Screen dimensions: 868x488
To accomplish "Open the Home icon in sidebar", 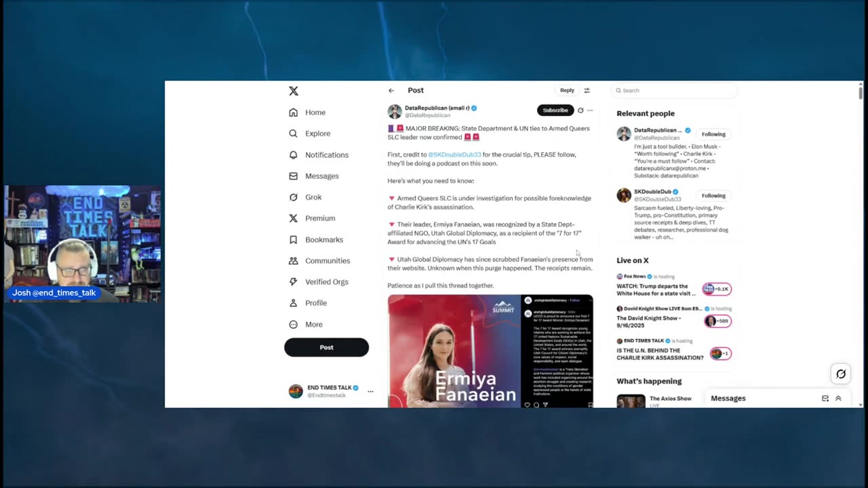I will click(293, 113).
